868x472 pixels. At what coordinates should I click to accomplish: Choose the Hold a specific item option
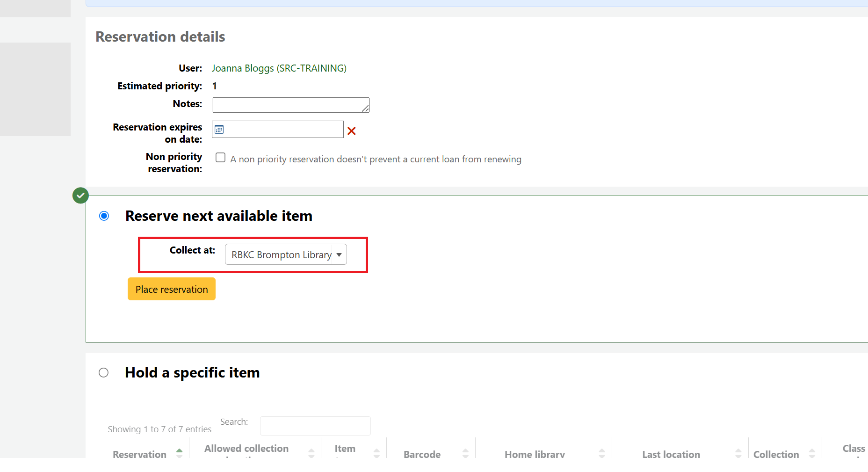click(x=104, y=372)
